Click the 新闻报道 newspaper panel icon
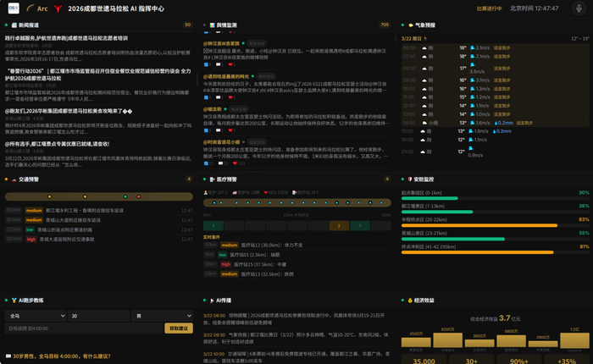The width and height of the screenshot is (593, 364). [14, 25]
